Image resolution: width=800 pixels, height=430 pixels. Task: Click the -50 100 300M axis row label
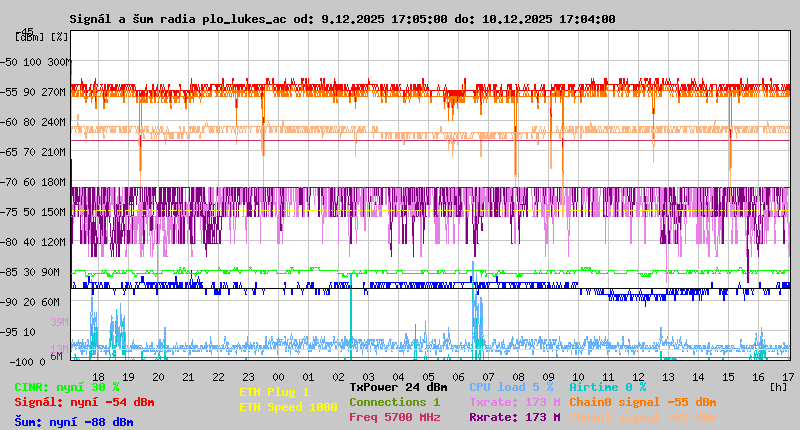[x=34, y=62]
